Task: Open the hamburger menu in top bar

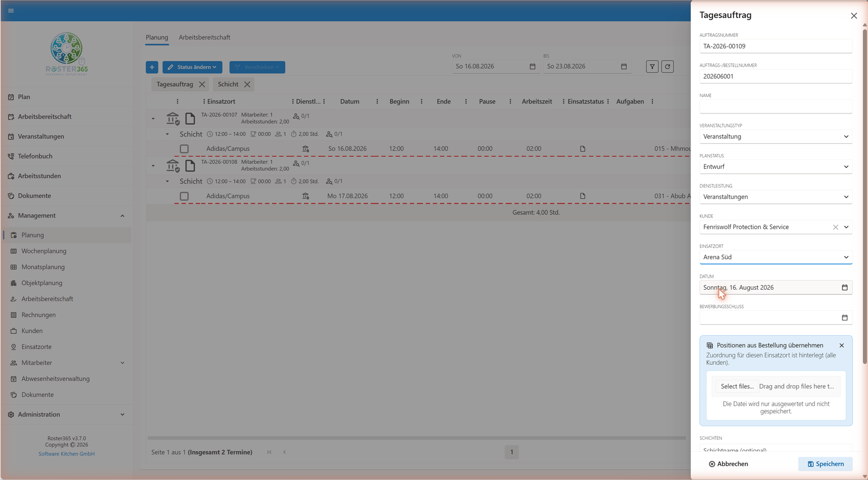Action: click(11, 10)
